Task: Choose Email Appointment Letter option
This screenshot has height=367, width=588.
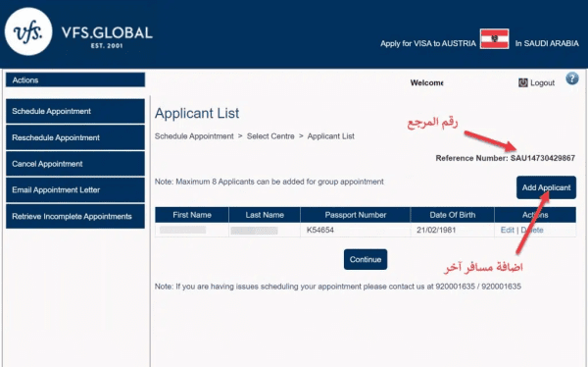Action: coord(75,190)
